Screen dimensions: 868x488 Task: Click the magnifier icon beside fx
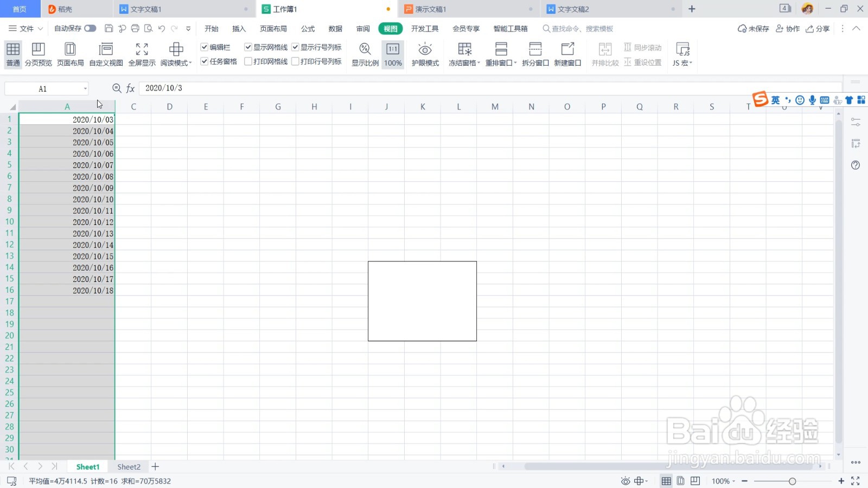point(117,88)
